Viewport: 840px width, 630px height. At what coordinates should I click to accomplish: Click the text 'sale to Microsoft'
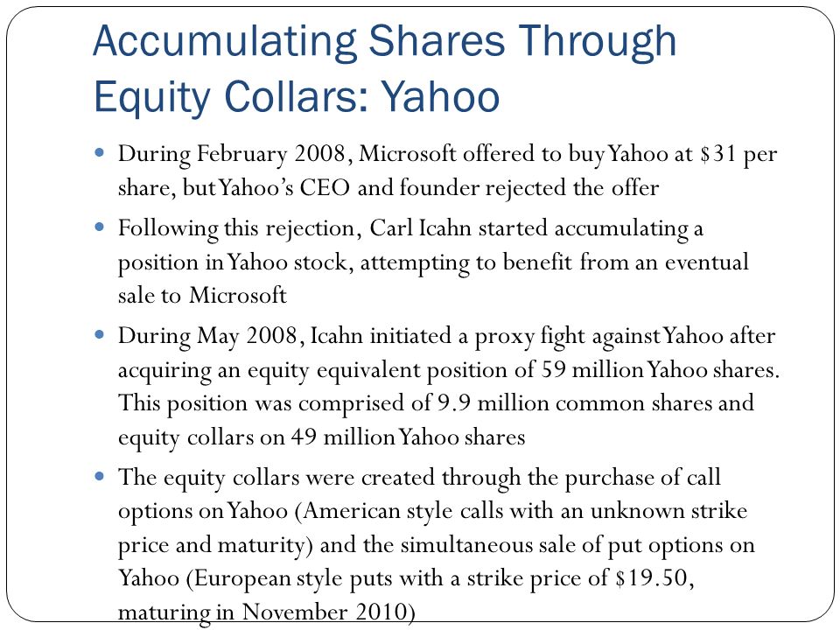point(202,295)
